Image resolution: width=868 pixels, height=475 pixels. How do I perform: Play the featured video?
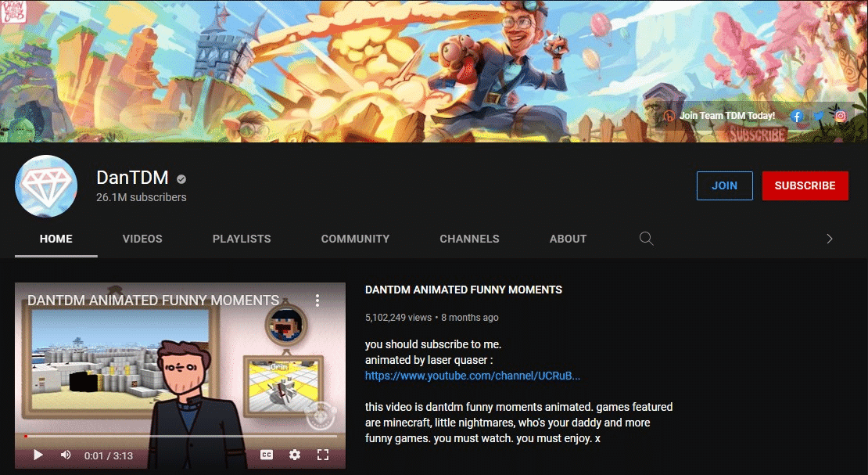pos(38,455)
